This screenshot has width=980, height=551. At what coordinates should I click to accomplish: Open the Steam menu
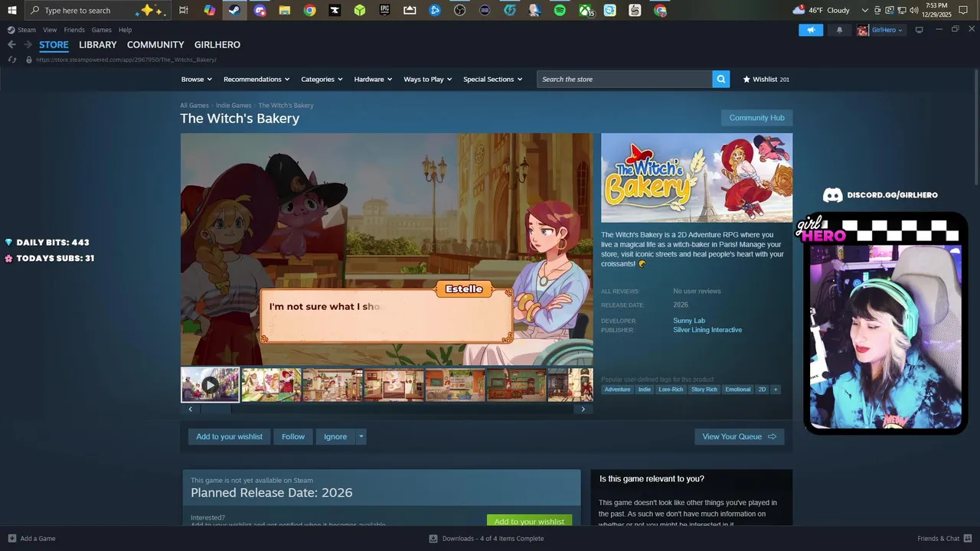point(22,30)
